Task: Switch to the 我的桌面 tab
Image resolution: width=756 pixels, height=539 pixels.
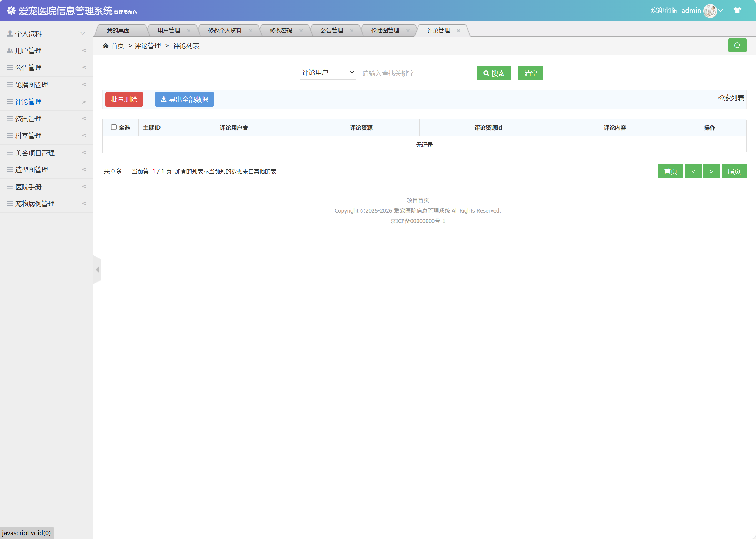Action: [118, 31]
